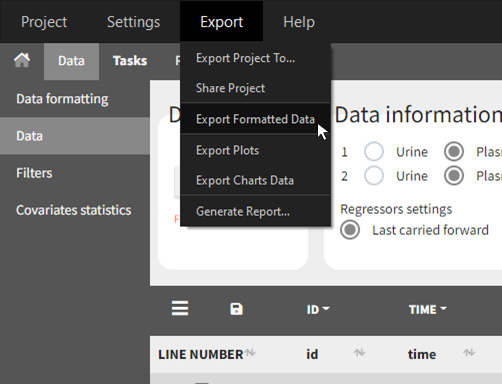Sort the table by LINE NUMBER column arrows
Screen dimensions: 502x384
coord(250,352)
